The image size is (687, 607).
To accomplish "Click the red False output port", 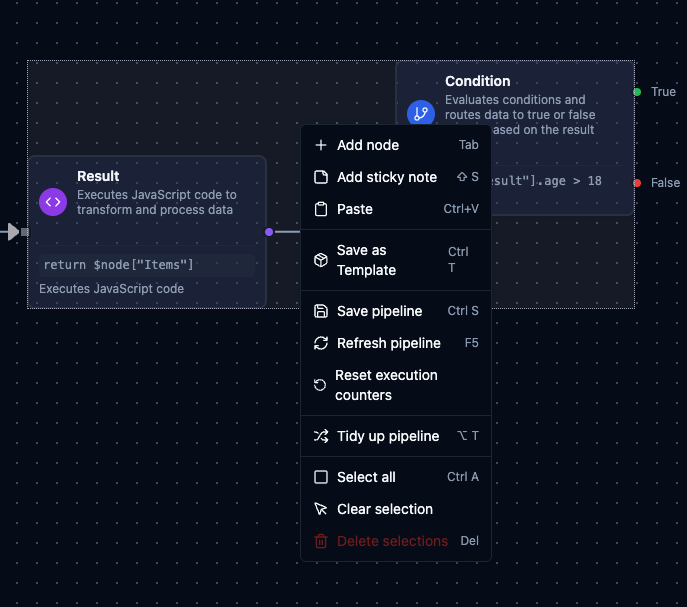I will [637, 183].
